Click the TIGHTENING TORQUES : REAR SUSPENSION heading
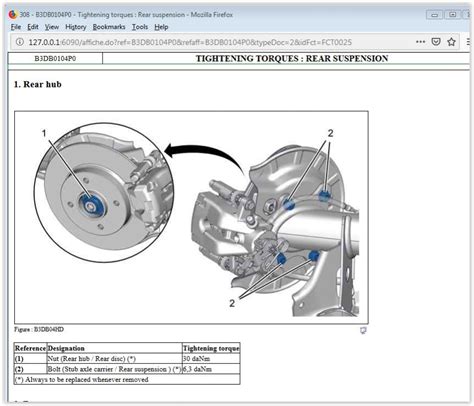 tap(292, 58)
